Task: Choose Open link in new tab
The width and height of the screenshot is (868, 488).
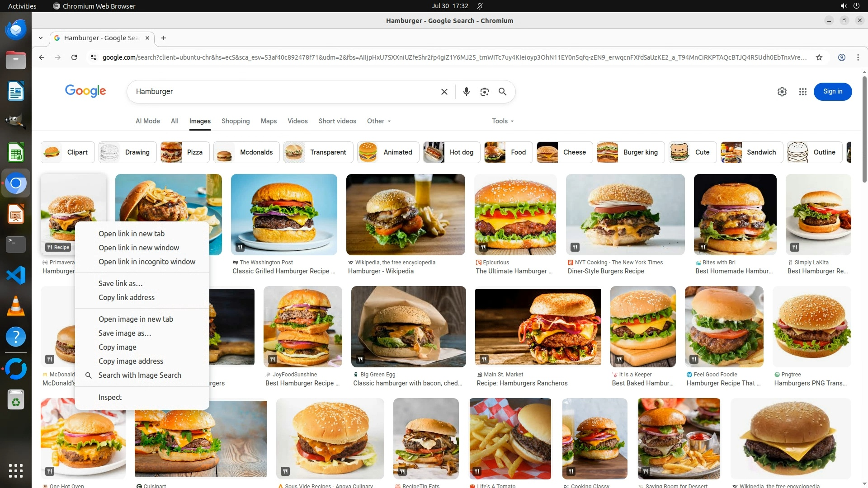Action: point(131,234)
